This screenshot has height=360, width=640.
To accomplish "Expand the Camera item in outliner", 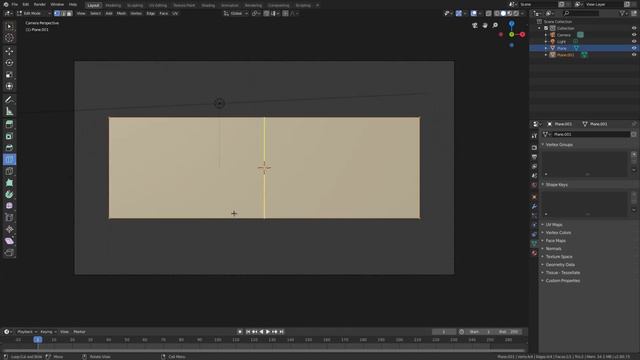I will (x=546, y=35).
